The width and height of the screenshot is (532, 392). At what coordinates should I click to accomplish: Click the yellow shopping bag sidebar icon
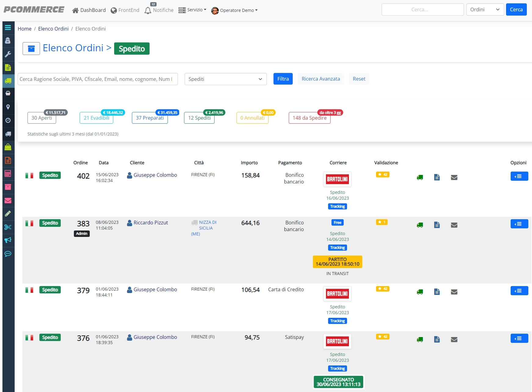click(x=8, y=147)
